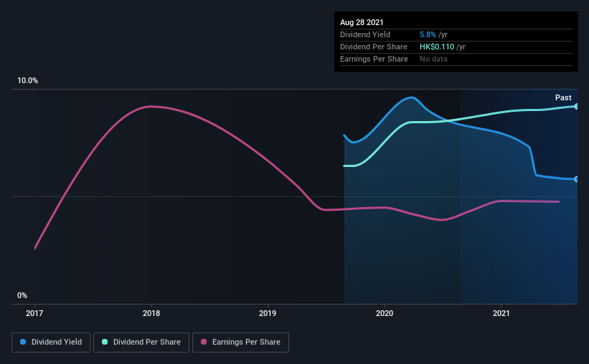Click the cyan Dividend Per Share endpoint marker
This screenshot has width=589, height=364.
[x=577, y=106]
